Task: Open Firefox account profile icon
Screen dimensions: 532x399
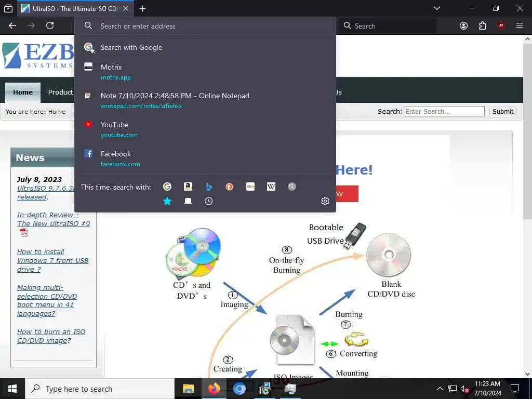Action: (463, 25)
